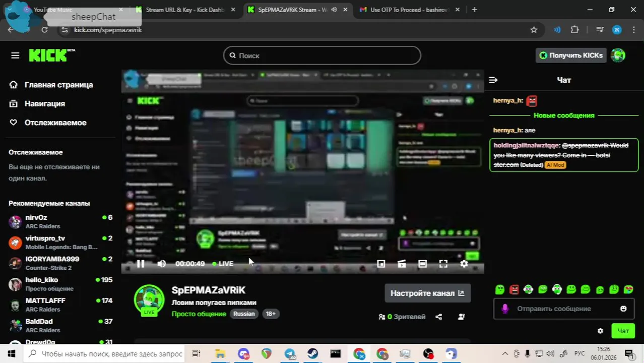644x363 pixels.
Task: Click the Новые сообщения divider label
Action: 564,115
